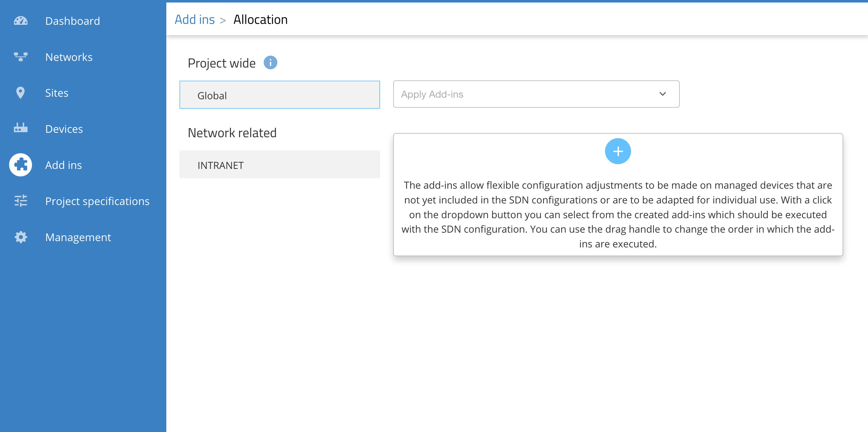The width and height of the screenshot is (868, 432).
Task: Click the Add ins puzzle piece icon
Action: pyautogui.click(x=20, y=165)
